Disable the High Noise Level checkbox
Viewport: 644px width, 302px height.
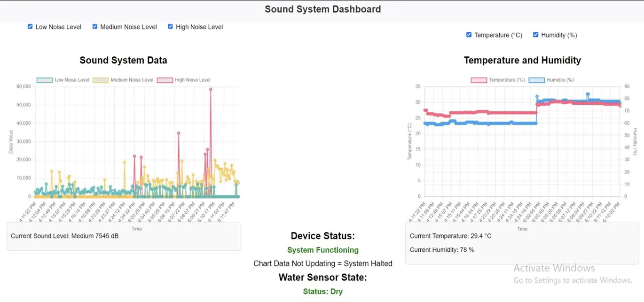[x=171, y=27]
